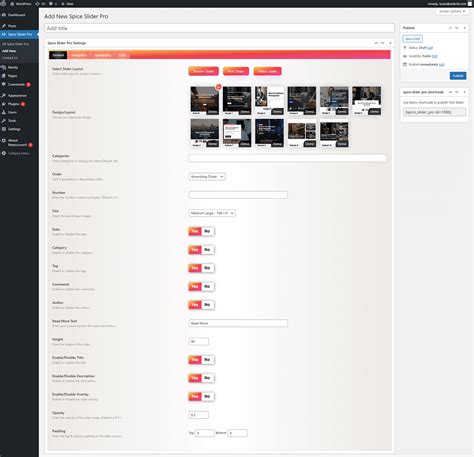Open the Medium Large size dropdown
The width and height of the screenshot is (474, 457).
[212, 213]
